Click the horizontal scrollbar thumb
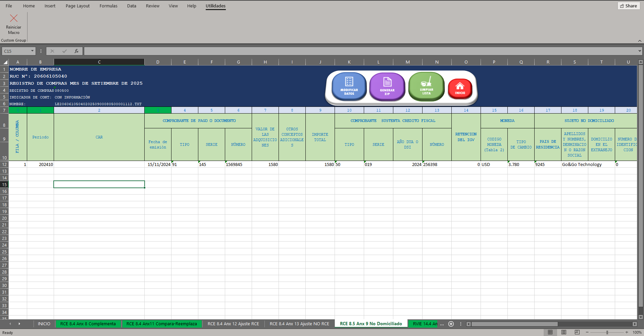 514,324
